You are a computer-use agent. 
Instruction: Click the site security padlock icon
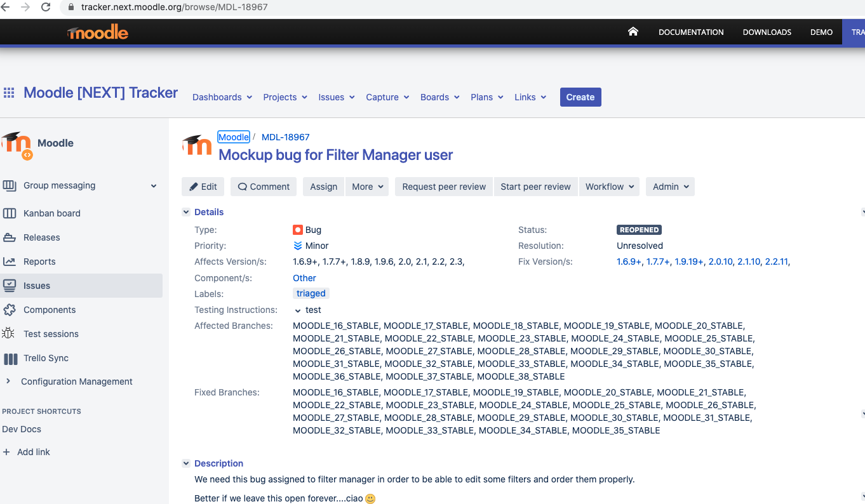(x=70, y=8)
